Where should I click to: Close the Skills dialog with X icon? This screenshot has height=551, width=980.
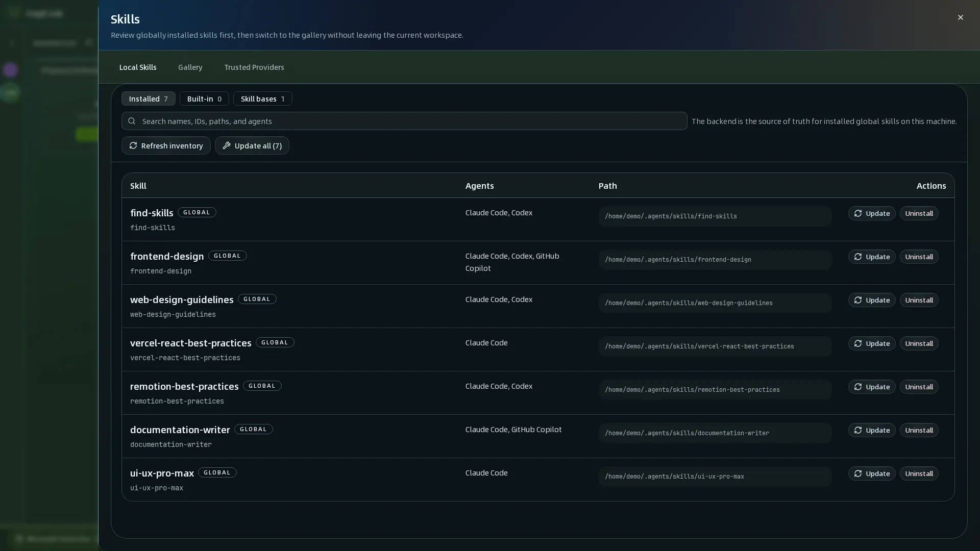pos(960,17)
